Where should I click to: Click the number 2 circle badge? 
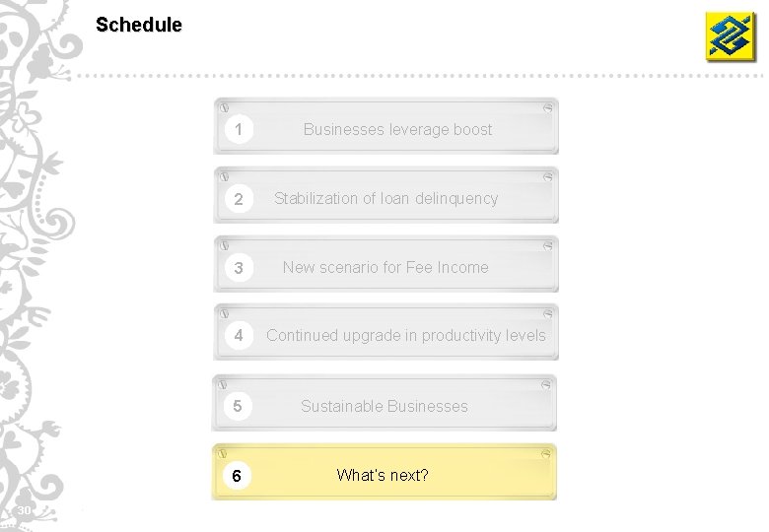tap(238, 199)
